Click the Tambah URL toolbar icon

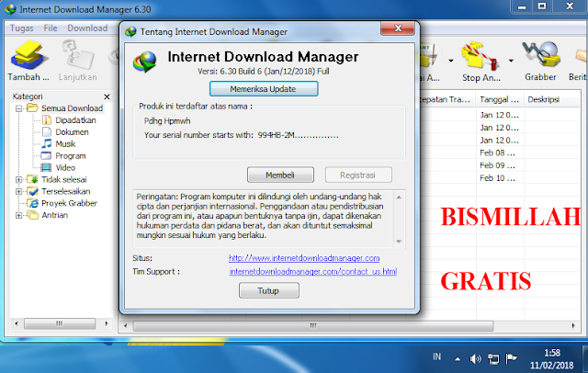coord(29,55)
